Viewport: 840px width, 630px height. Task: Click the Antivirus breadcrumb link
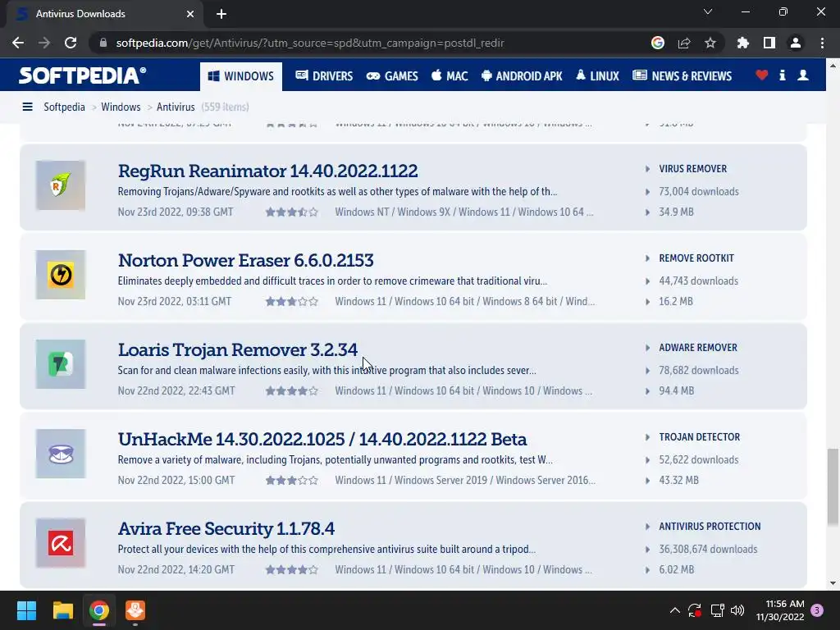pos(176,107)
